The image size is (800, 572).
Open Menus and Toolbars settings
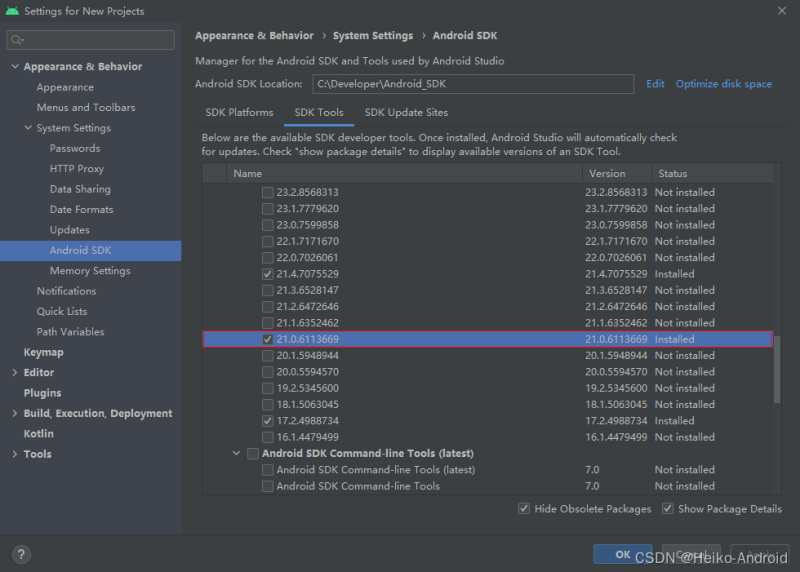(x=86, y=108)
